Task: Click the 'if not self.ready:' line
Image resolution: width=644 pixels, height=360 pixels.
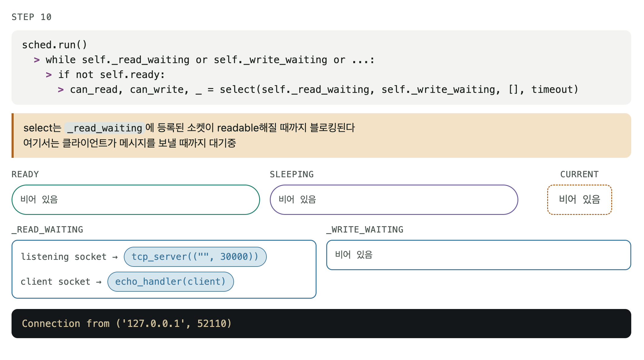Action: point(111,75)
